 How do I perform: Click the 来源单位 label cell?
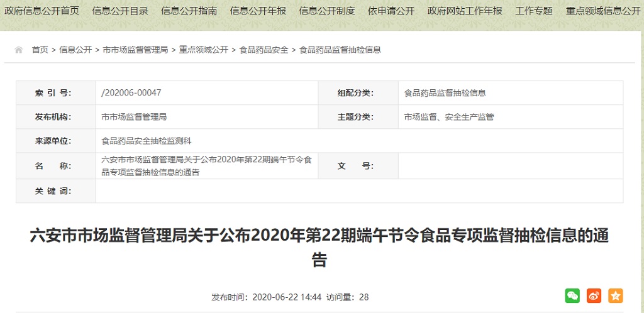coord(56,141)
